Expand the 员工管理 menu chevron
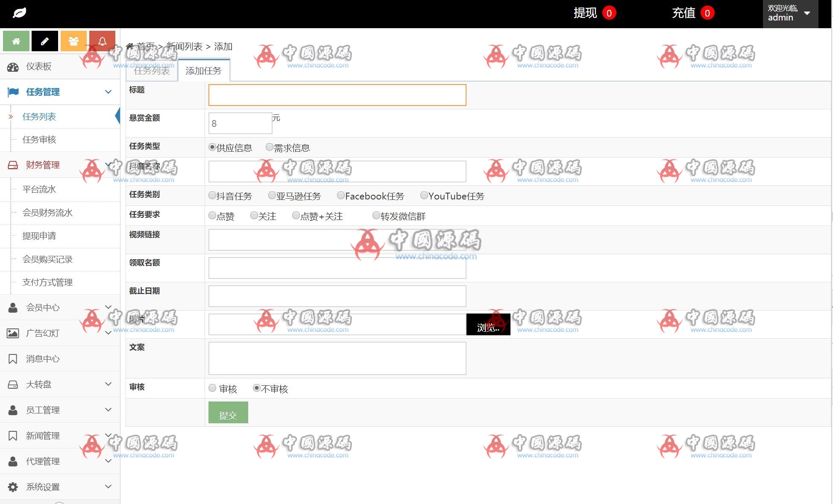The height and width of the screenshot is (504, 833). [109, 410]
